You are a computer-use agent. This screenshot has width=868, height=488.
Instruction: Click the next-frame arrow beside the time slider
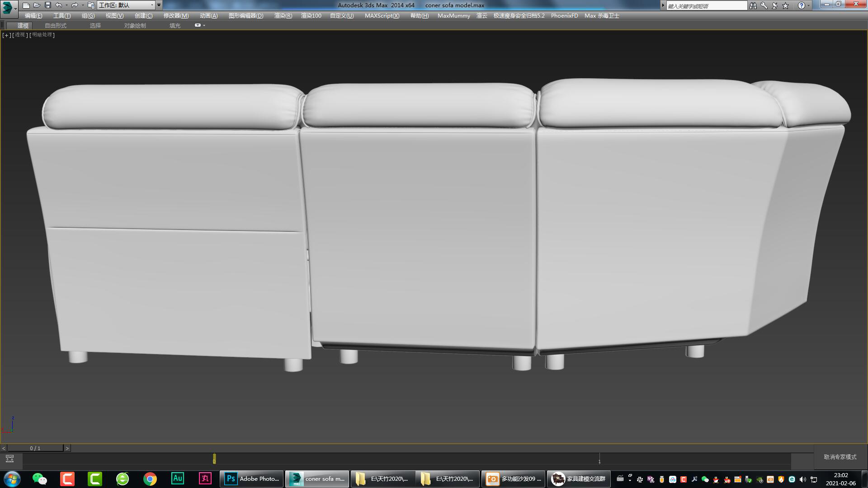coord(67,448)
